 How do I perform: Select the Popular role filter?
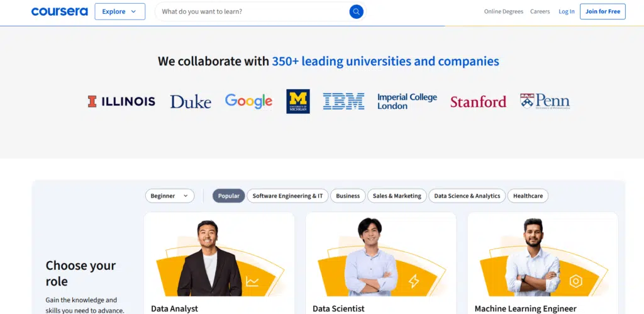(x=228, y=196)
